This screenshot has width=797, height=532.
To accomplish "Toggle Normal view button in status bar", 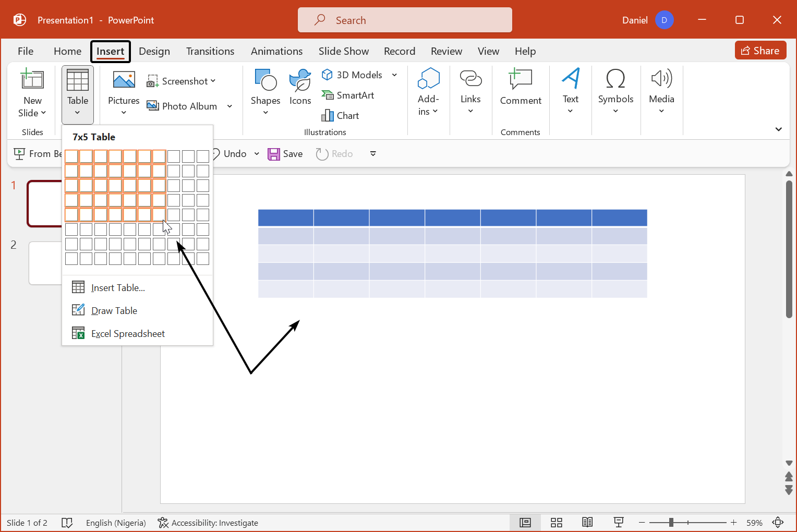I will pos(525,523).
